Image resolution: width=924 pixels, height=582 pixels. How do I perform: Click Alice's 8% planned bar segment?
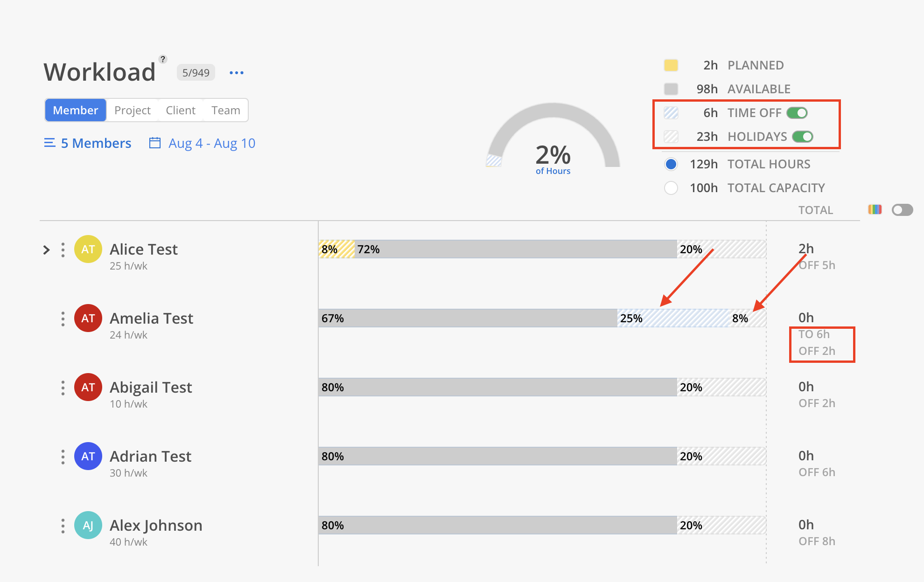[x=336, y=249]
